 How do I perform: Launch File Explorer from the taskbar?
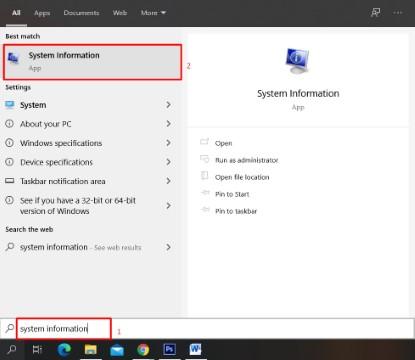[x=90, y=349]
